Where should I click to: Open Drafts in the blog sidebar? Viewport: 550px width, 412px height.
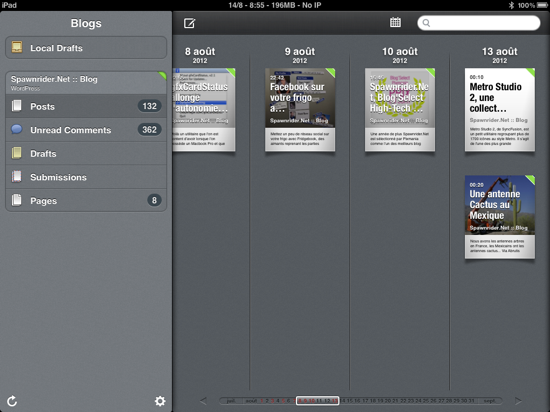point(86,154)
